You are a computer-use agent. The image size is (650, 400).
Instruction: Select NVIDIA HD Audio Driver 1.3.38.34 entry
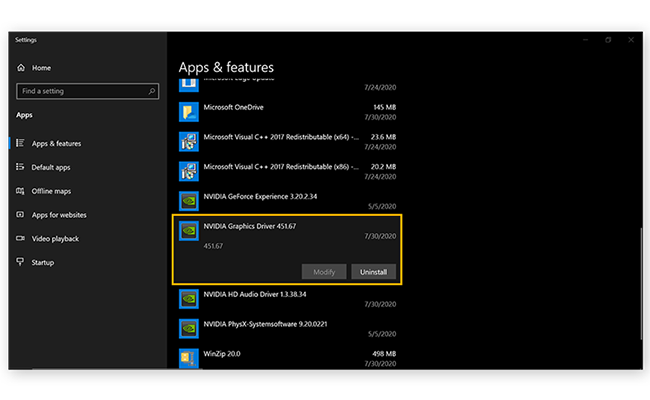tap(255, 294)
